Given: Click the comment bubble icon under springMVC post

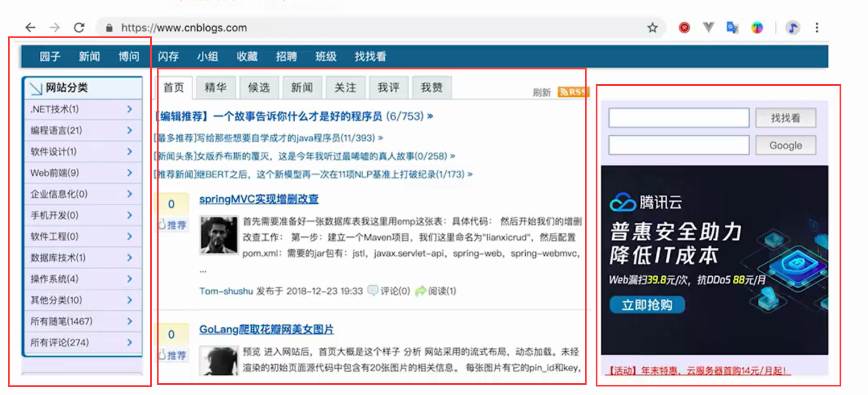Looking at the screenshot, I should coord(373,291).
